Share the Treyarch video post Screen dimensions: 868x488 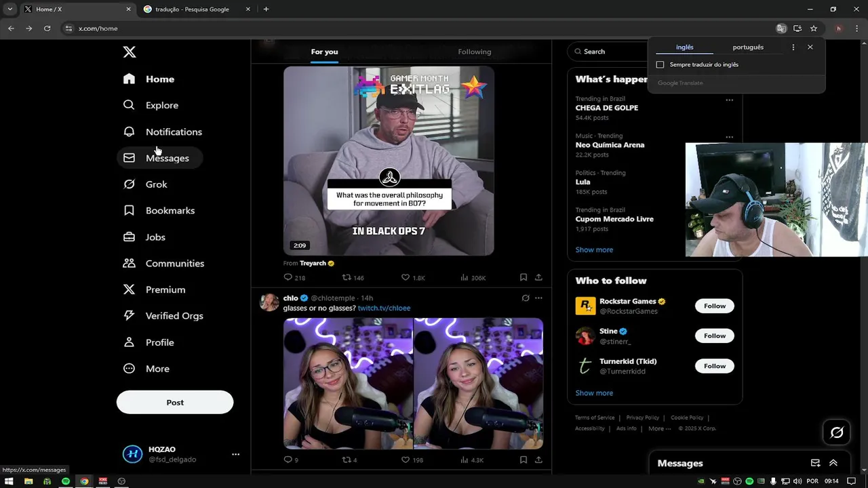(x=538, y=277)
